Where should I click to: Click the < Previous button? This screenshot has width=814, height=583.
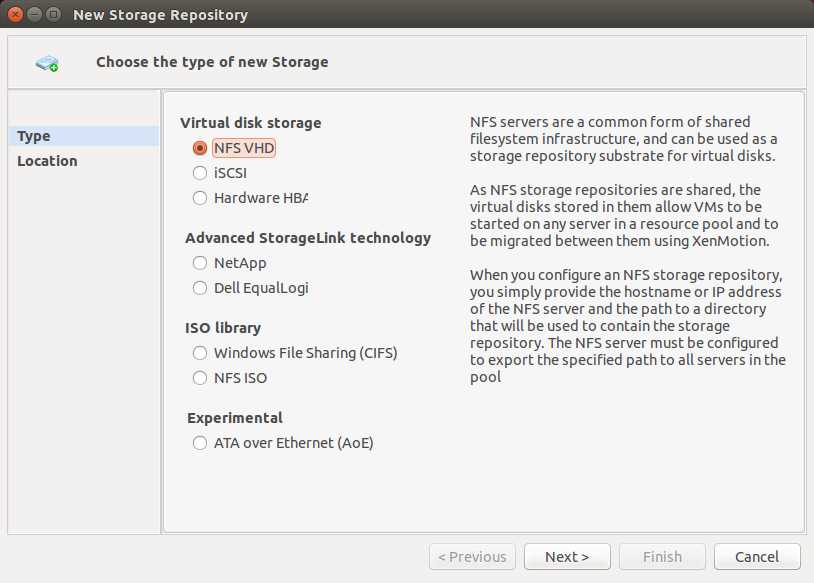[472, 557]
